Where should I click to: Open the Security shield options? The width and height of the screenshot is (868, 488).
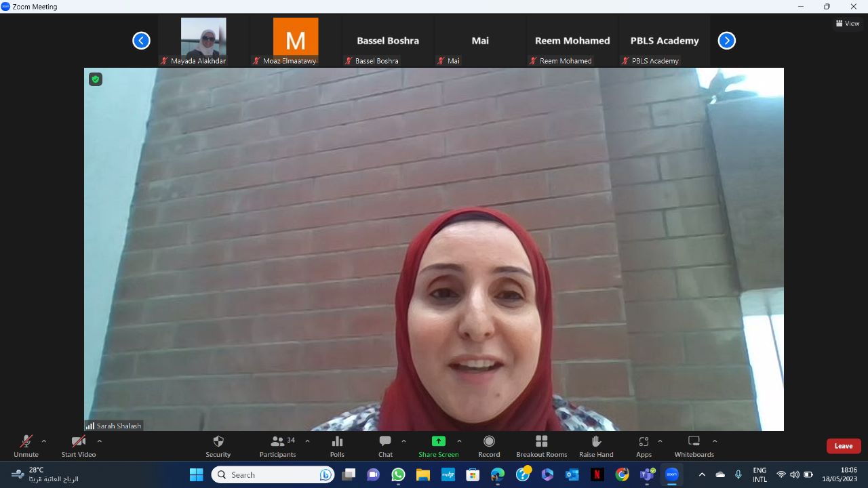[218, 446]
